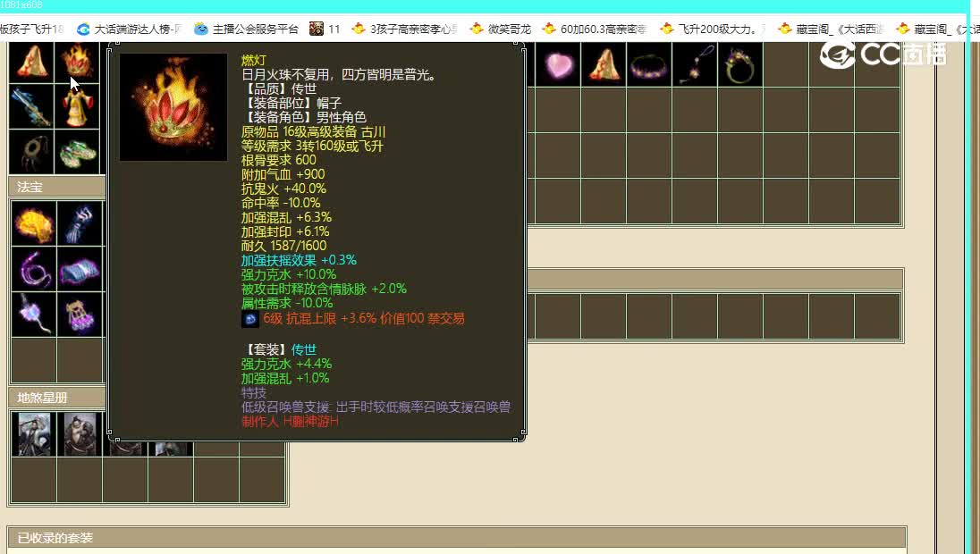
Task: Select the green shoes equipment icon
Action: (78, 152)
